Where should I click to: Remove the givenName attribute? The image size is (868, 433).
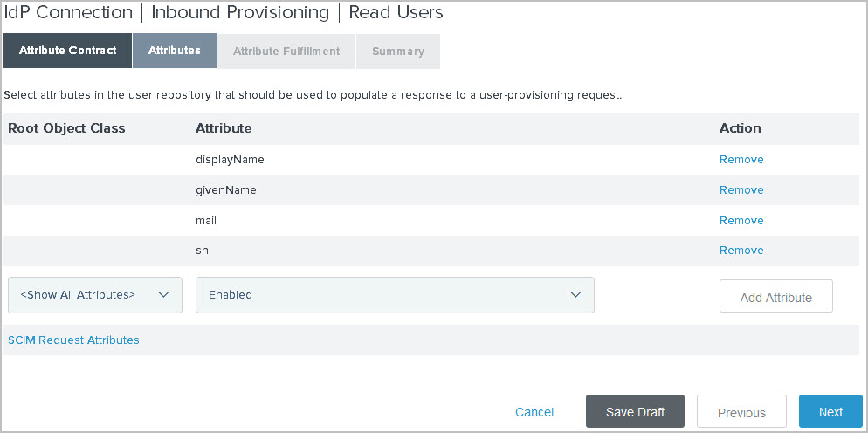pyautogui.click(x=741, y=190)
